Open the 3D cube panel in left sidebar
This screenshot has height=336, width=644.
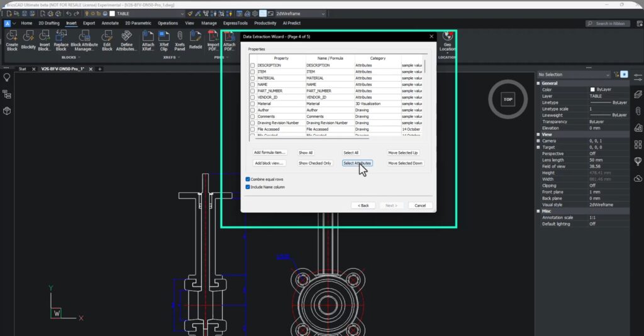(6, 111)
